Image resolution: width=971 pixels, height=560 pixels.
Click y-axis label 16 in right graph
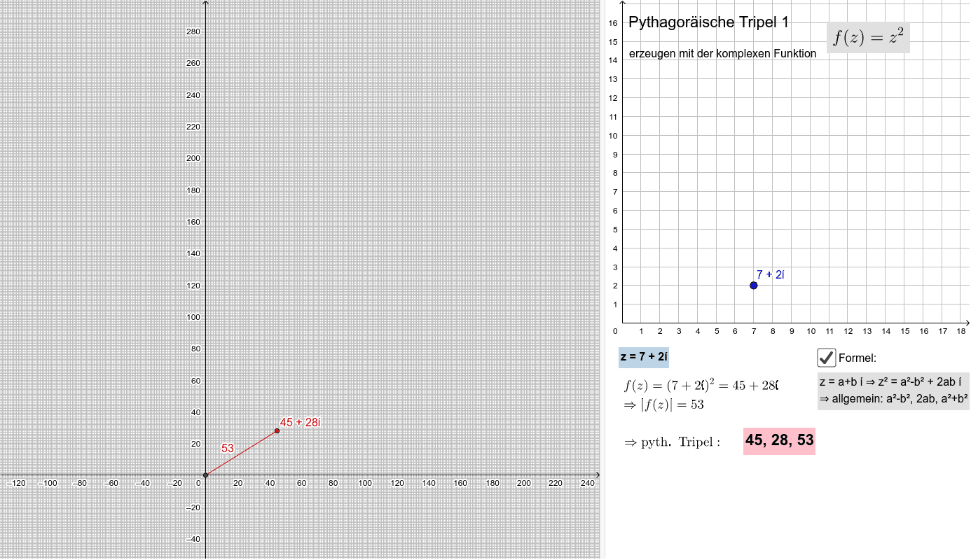pyautogui.click(x=613, y=23)
